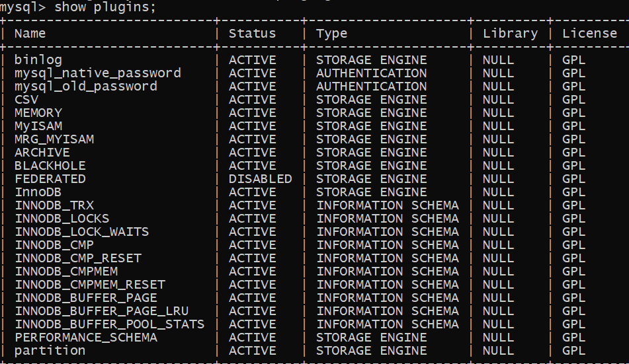Image resolution: width=629 pixels, height=364 pixels.
Task: Select the INNODB_BUFFER_POOL_STATS entry
Action: (110, 324)
